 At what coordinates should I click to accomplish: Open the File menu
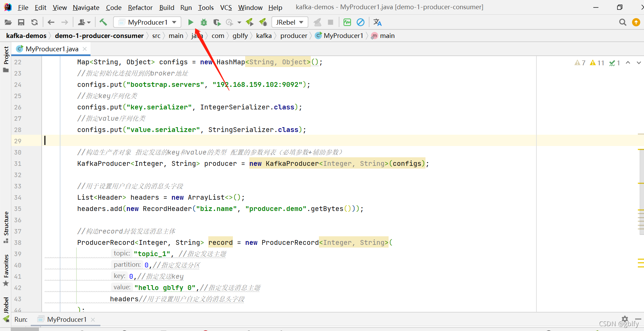[x=23, y=7]
